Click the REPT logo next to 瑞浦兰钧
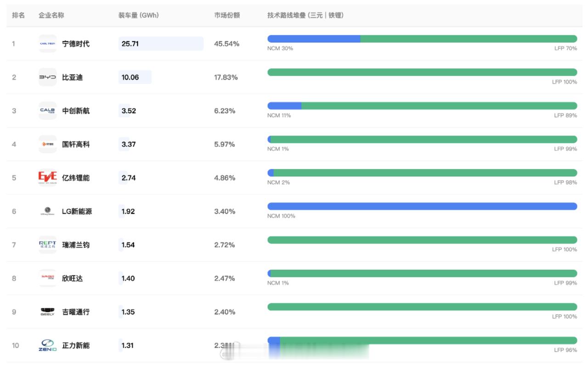Screen dimensions: 588x366 (x=47, y=245)
